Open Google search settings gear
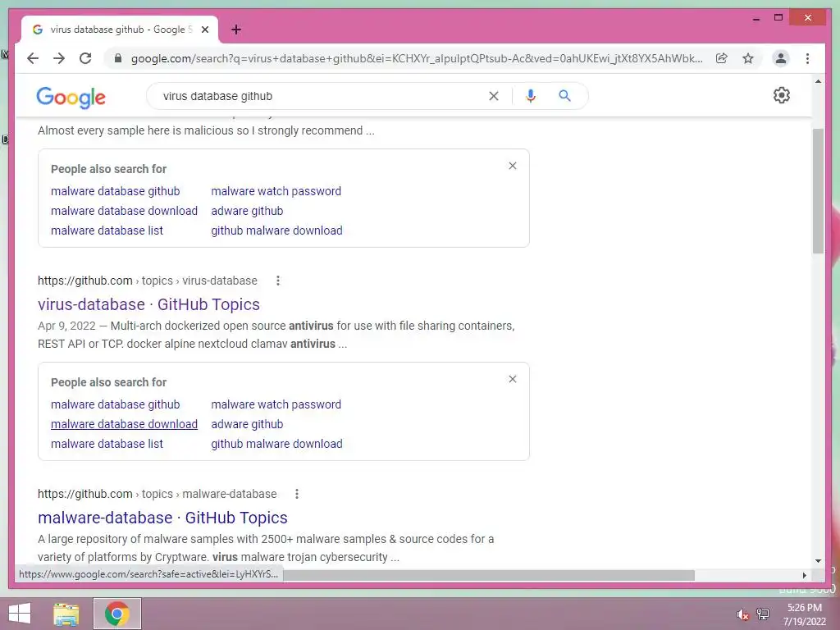Screen dimensions: 840x630 (x=781, y=95)
